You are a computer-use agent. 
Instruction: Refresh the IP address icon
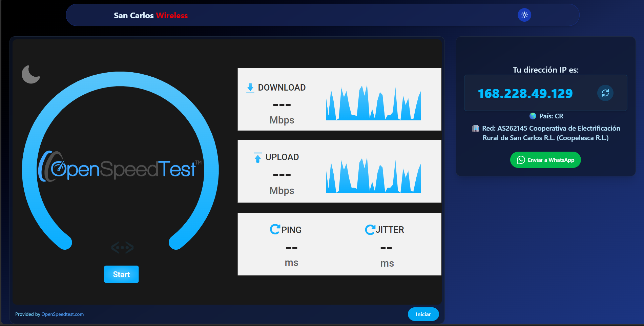605,93
